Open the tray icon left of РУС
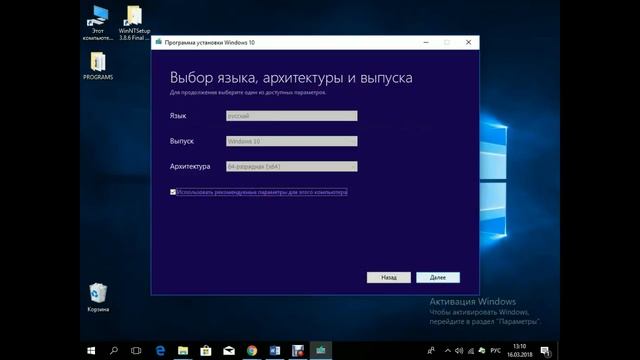The width and height of the screenshot is (640, 360). [x=482, y=351]
